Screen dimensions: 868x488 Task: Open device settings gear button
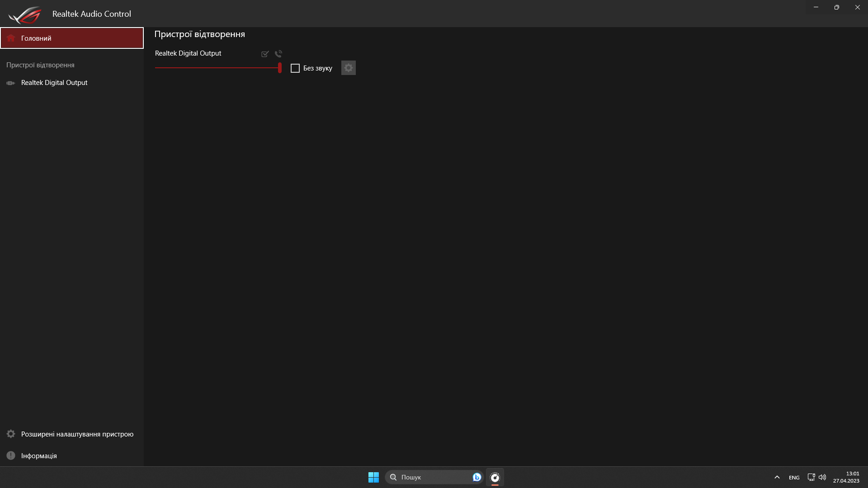(x=349, y=68)
